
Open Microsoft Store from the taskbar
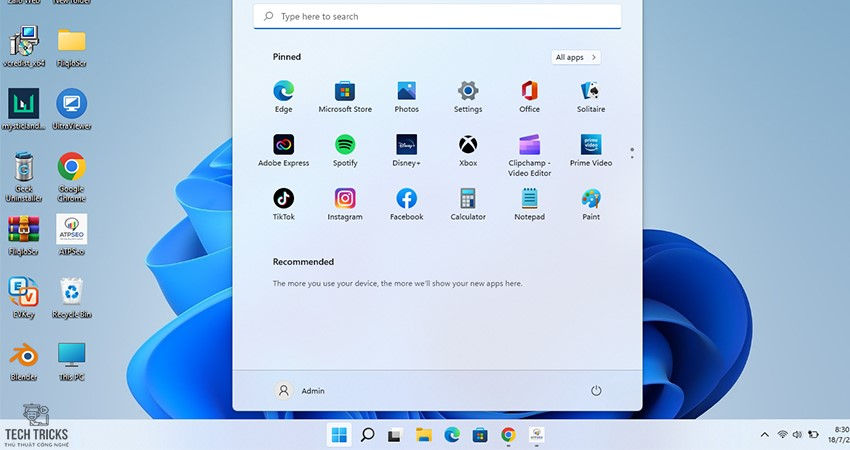coord(480,435)
